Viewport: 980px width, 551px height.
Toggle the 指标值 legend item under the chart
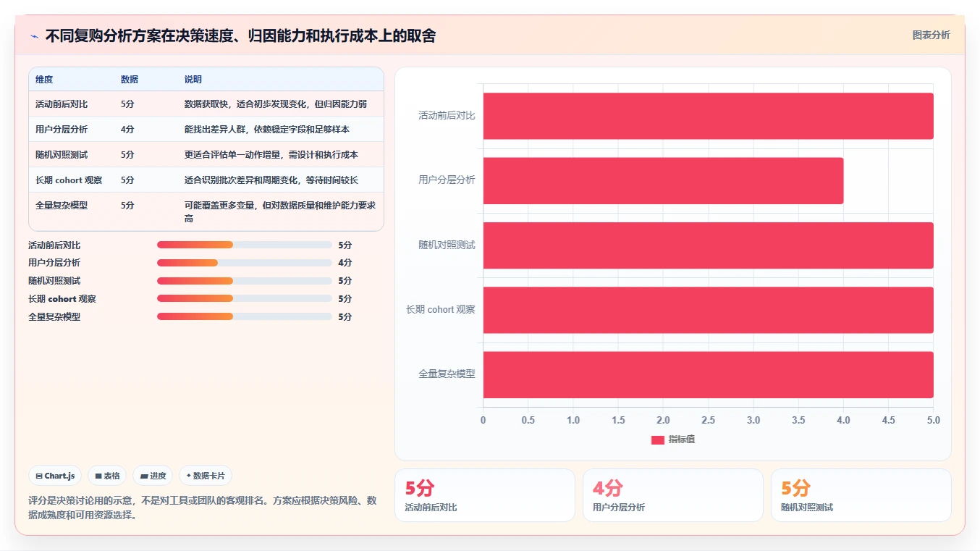pyautogui.click(x=673, y=439)
